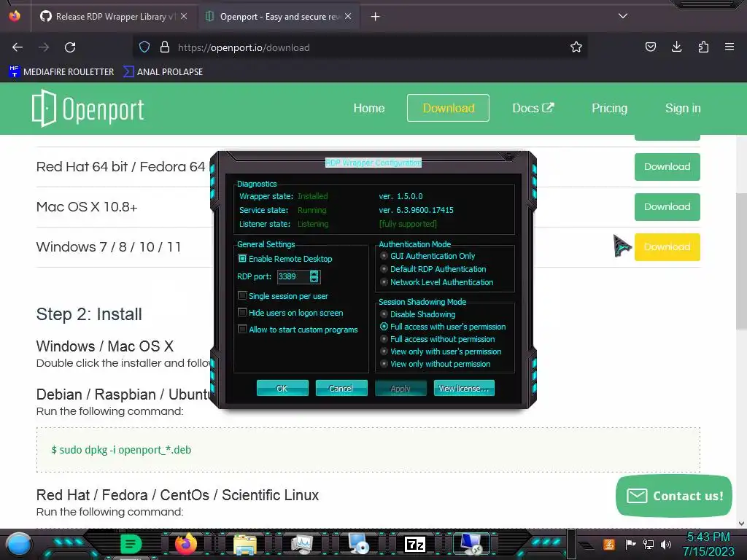Click the RDP port spinner arrows
This screenshot has width=747, height=560.
tap(314, 276)
